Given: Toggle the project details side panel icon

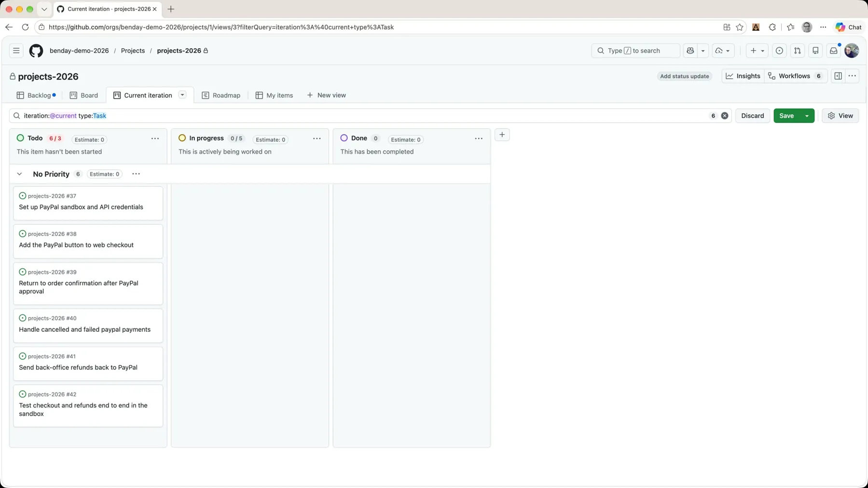Looking at the screenshot, I should click(x=838, y=76).
